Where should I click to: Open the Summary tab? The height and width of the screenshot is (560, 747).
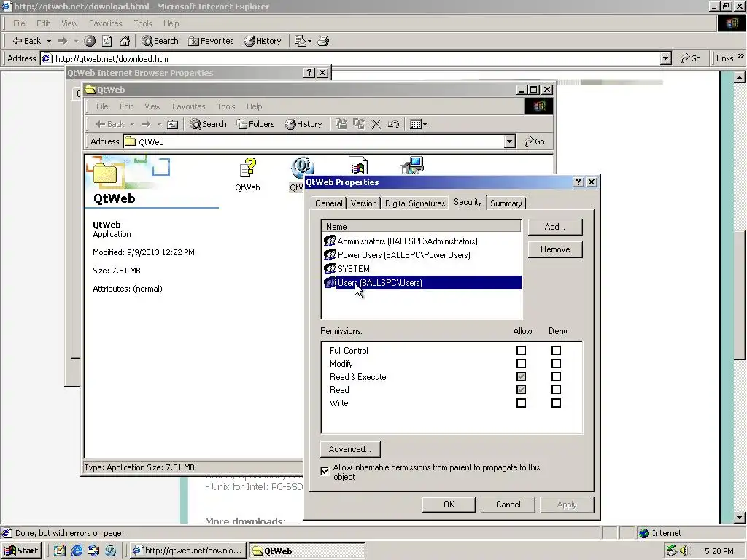click(506, 203)
